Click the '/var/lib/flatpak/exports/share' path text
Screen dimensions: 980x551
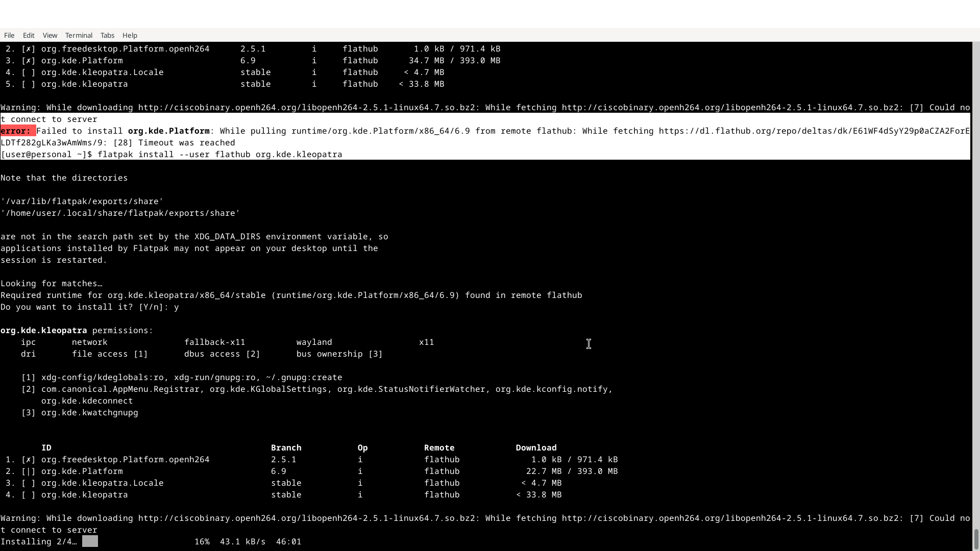pos(82,202)
